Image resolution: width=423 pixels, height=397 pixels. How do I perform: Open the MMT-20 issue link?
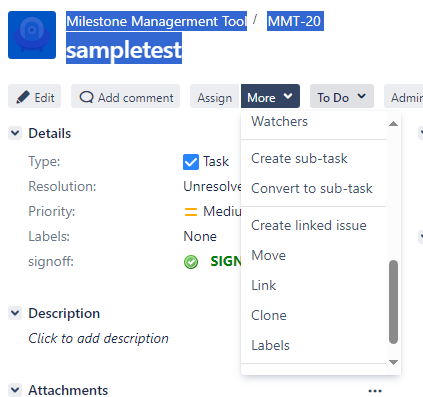[295, 21]
